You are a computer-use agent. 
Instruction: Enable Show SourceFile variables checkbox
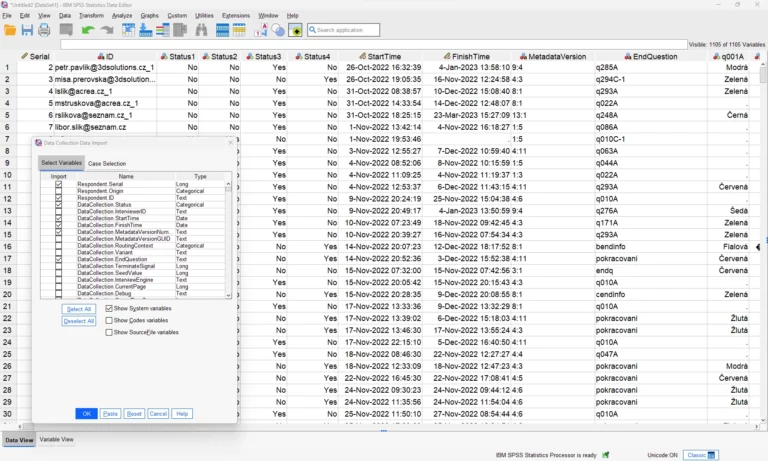click(x=109, y=332)
